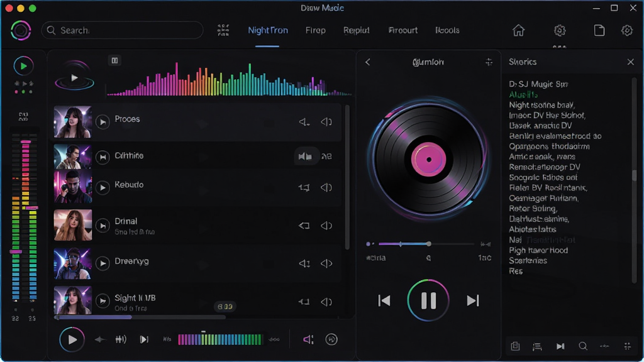Screen dimensions: 644x362
Task: Switch to the NightTron tab
Action: (x=268, y=30)
